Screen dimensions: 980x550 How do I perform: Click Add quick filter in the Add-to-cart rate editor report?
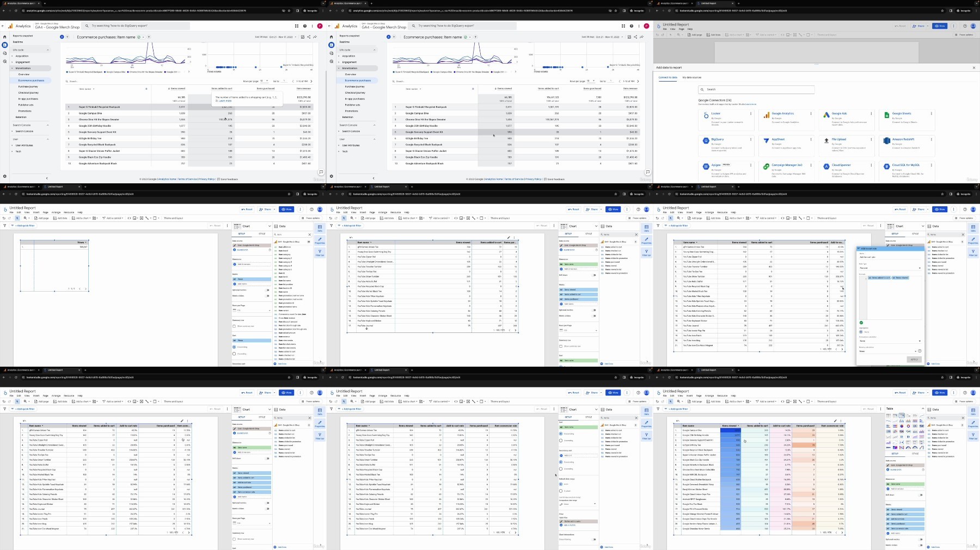coord(677,226)
